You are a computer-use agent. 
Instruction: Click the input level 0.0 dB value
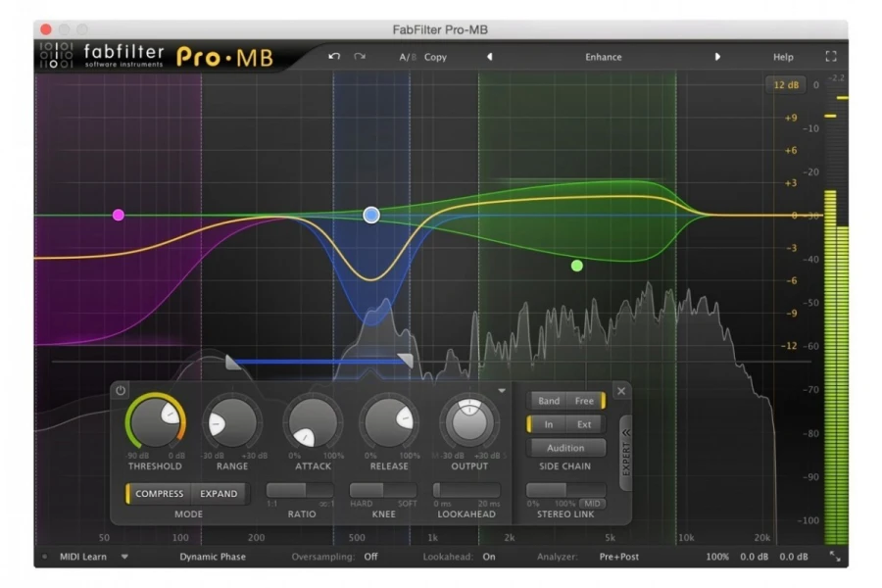click(x=754, y=557)
